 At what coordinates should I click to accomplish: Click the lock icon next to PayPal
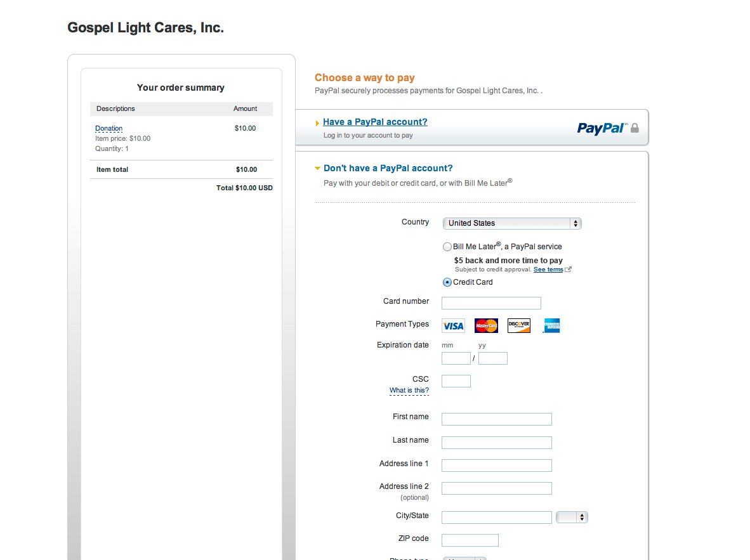click(634, 127)
